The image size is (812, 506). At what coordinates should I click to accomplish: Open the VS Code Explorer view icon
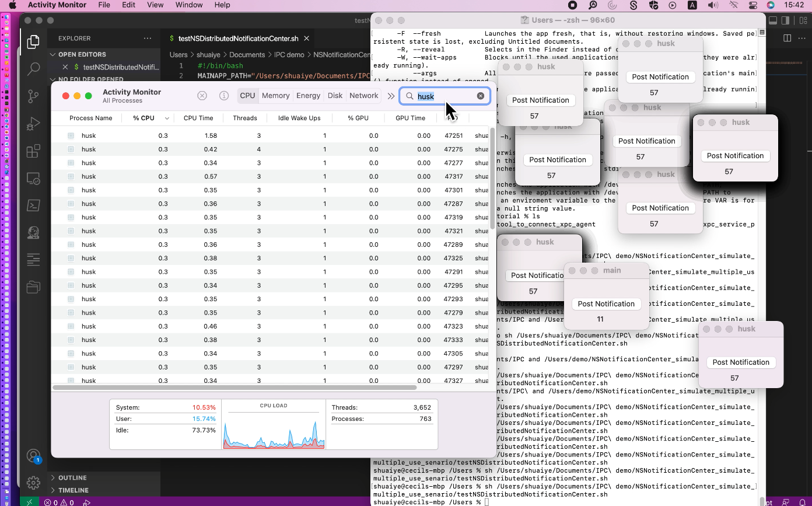click(x=33, y=41)
